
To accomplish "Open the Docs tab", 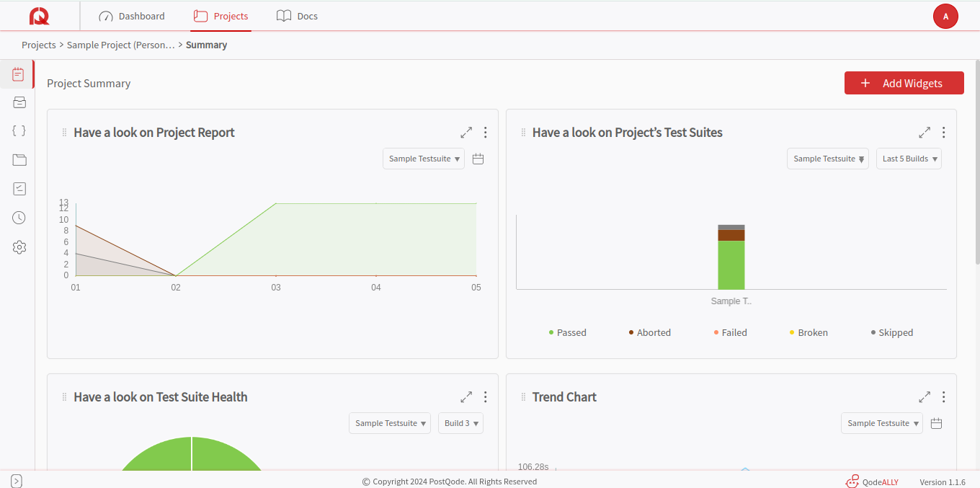I will click(x=298, y=16).
